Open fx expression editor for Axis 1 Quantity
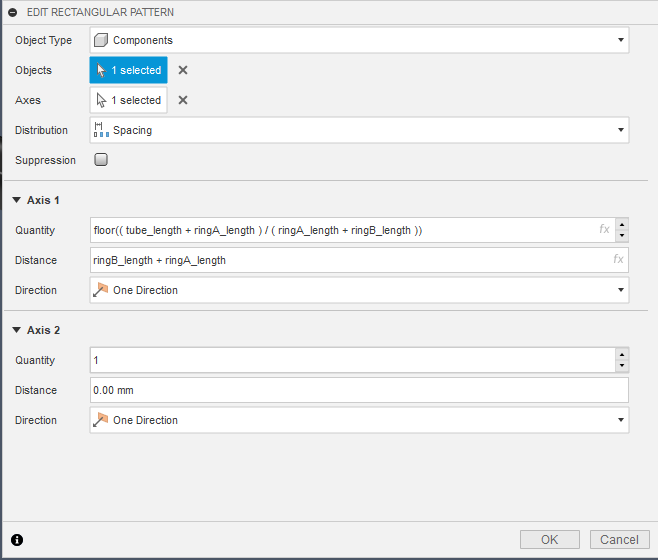The image size is (658, 560). click(604, 230)
